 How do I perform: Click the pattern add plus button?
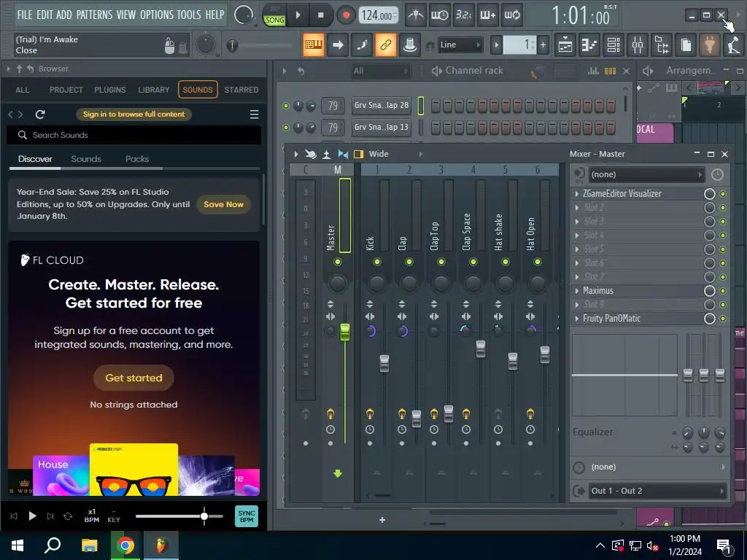pyautogui.click(x=543, y=45)
